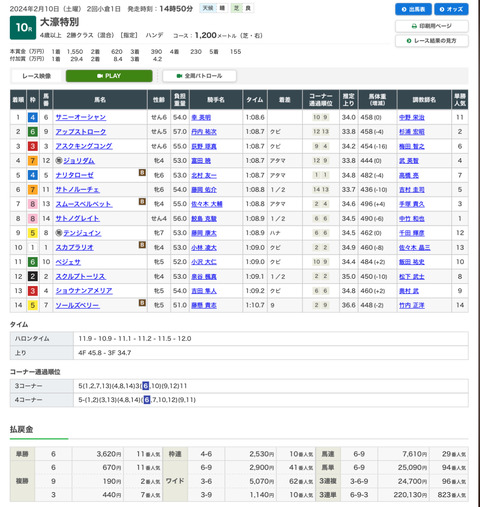Open horse link アスクキングコング
Screen dimensions: 480x507
pos(84,146)
